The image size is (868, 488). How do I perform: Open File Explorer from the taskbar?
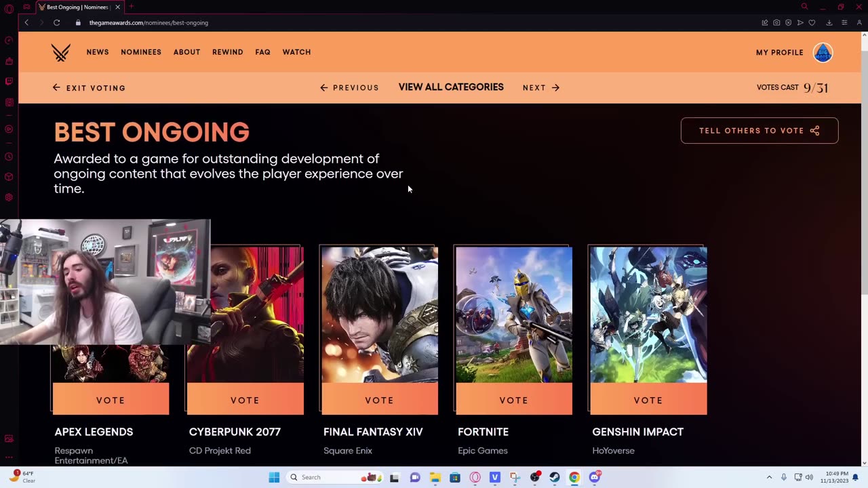point(435,477)
